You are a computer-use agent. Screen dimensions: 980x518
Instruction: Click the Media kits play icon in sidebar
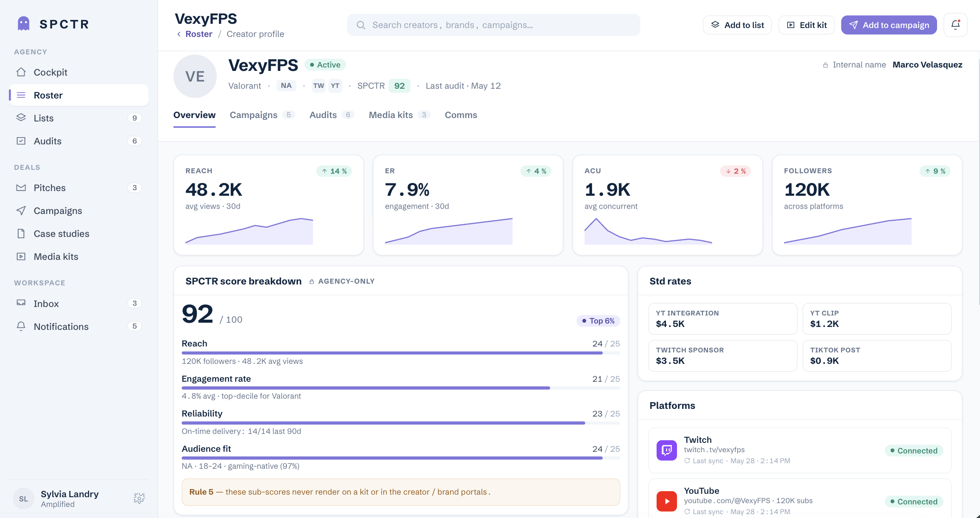pyautogui.click(x=21, y=256)
